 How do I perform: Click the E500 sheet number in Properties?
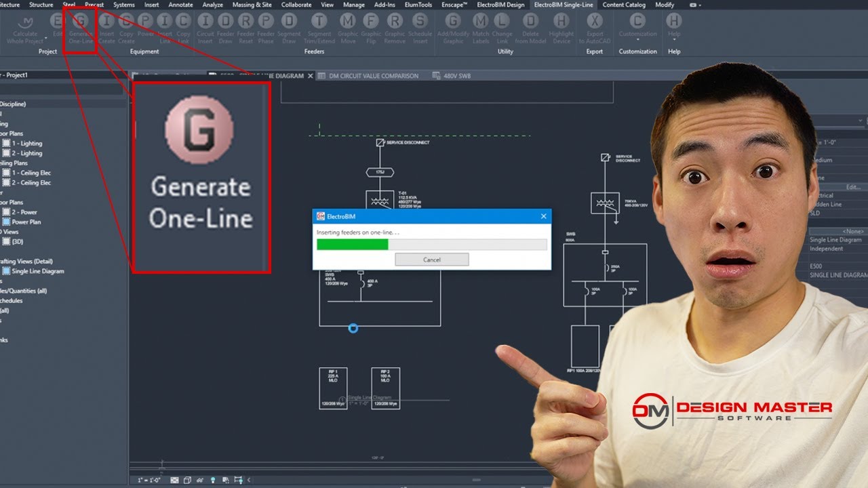(816, 267)
